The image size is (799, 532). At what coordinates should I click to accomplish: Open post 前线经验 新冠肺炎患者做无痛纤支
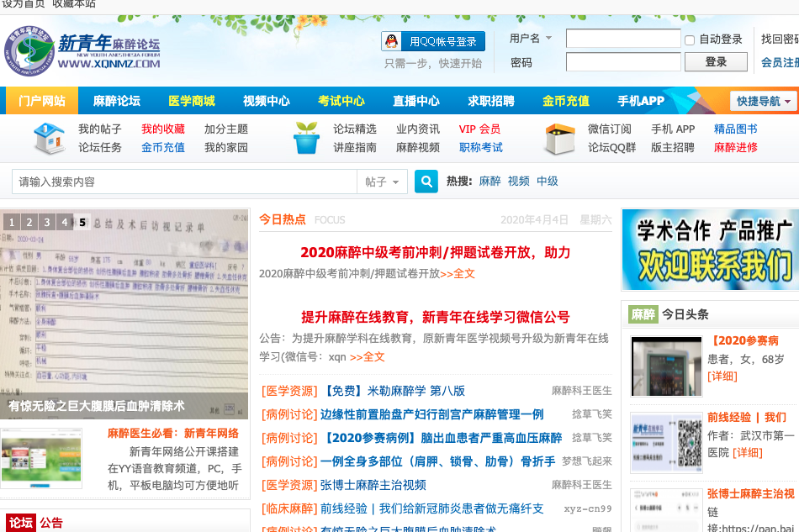tap(432, 508)
